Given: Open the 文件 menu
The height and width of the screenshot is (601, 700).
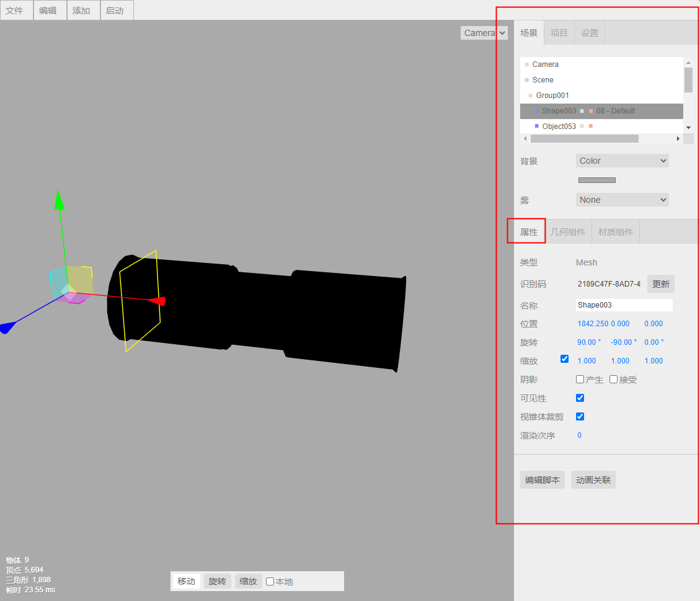Looking at the screenshot, I should tap(17, 11).
